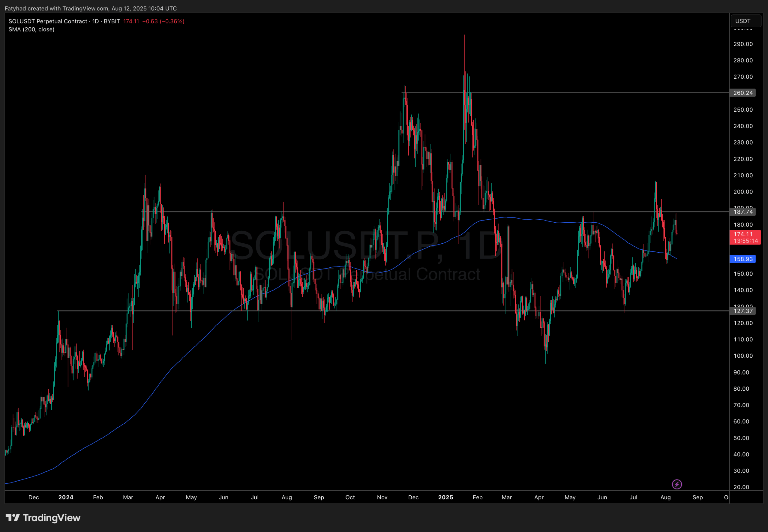Viewport: 768px width, 532px height.
Task: Click the 127.37 horizontal line price label
Action: [742, 311]
